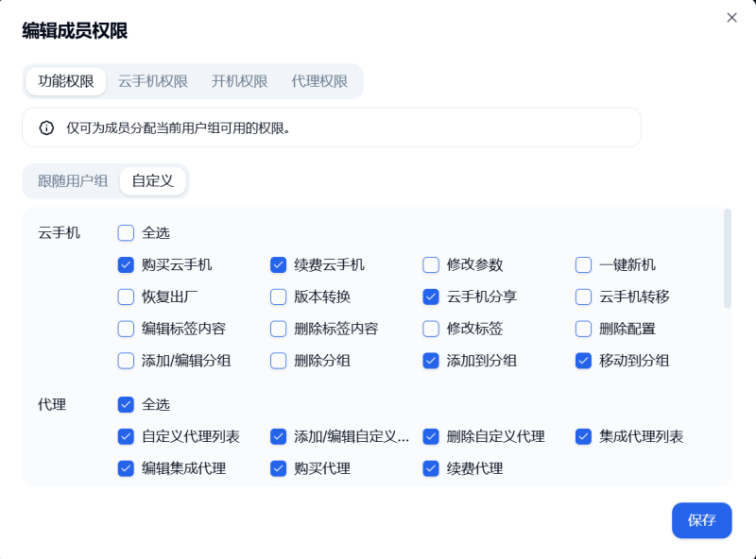Click the 代理 section label
The image size is (756, 559).
(52, 405)
